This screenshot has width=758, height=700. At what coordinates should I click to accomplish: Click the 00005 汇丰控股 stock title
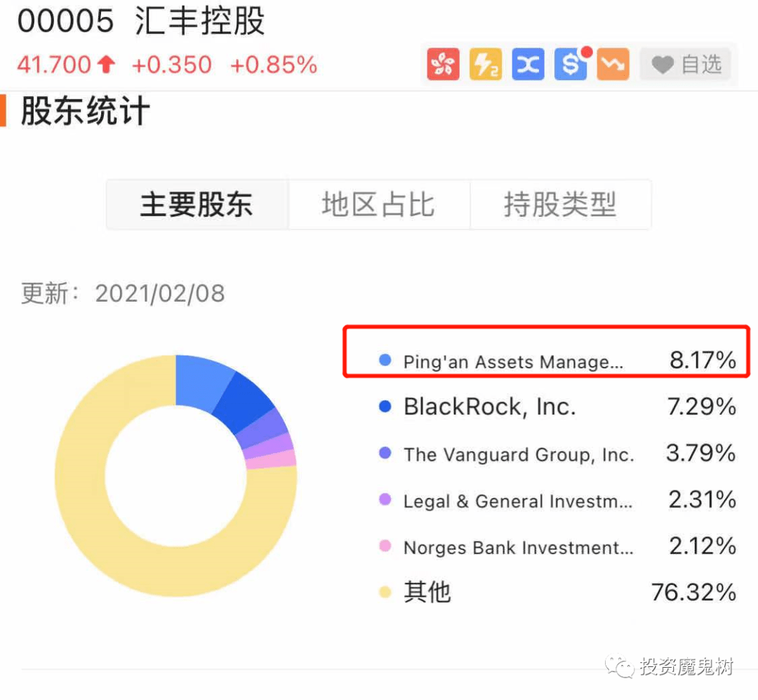141,21
